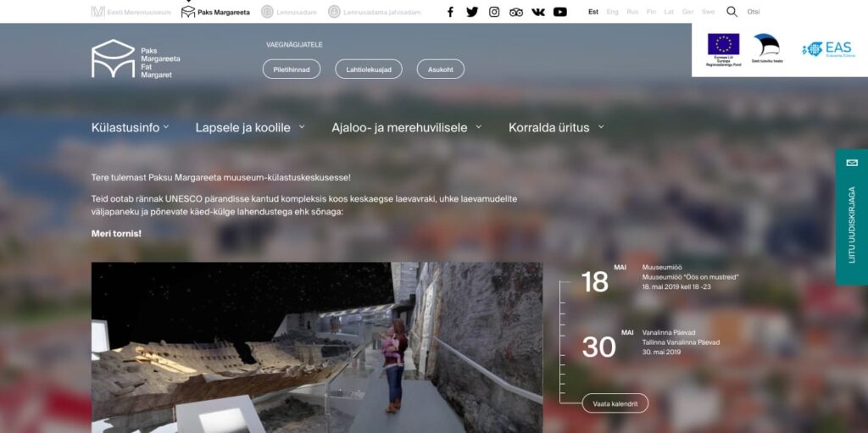The image size is (868, 433).
Task: Open the YouTube channel icon
Action: 560,12
